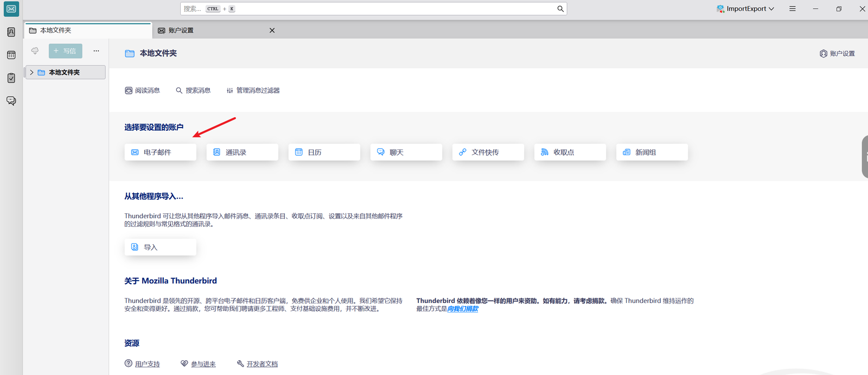This screenshot has height=375, width=868.
Task: Select 本地文件夹 in the folder tree
Action: [x=65, y=72]
